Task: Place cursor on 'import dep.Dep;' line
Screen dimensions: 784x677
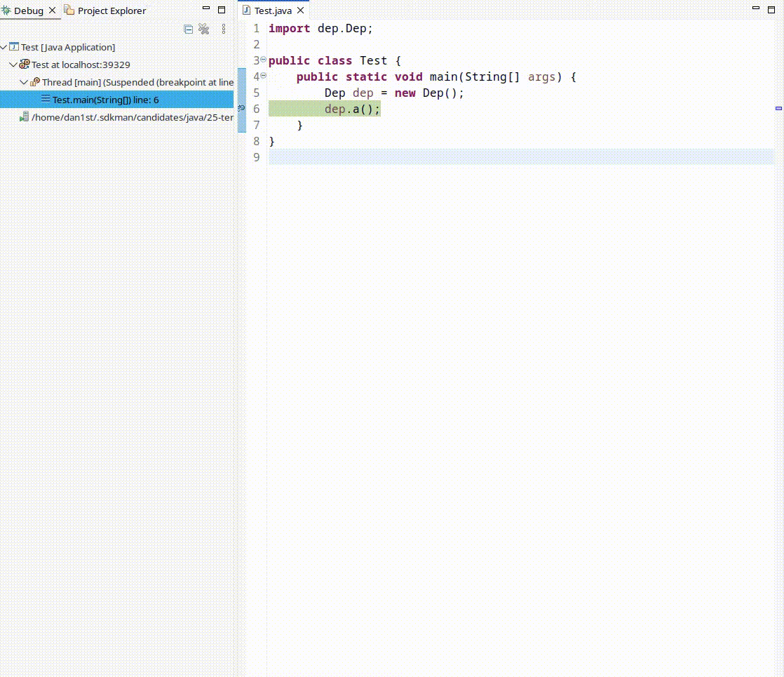Action: point(320,29)
